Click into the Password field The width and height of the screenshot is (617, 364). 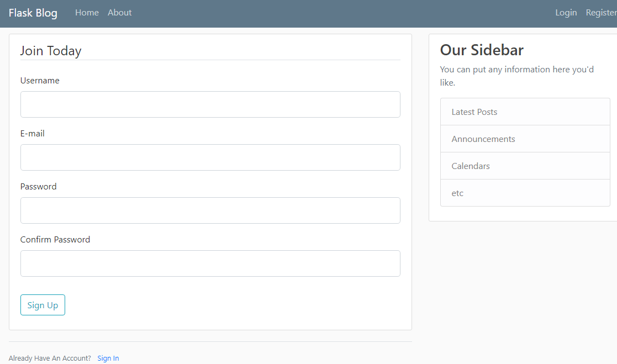point(210,210)
